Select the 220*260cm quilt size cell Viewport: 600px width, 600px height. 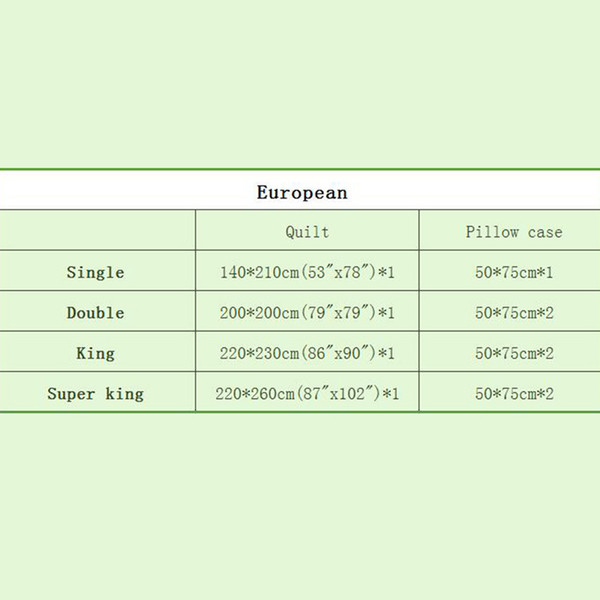[307, 391]
